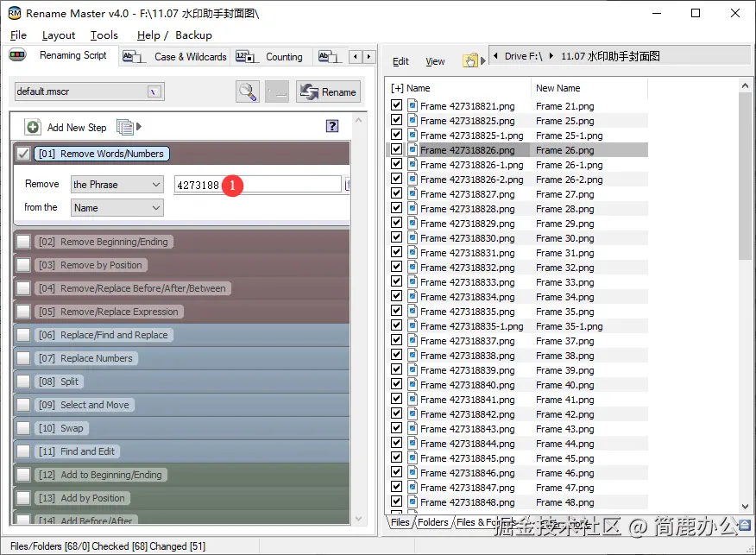756x555 pixels.
Task: Open the default.mscr script dropdown
Action: coord(154,91)
